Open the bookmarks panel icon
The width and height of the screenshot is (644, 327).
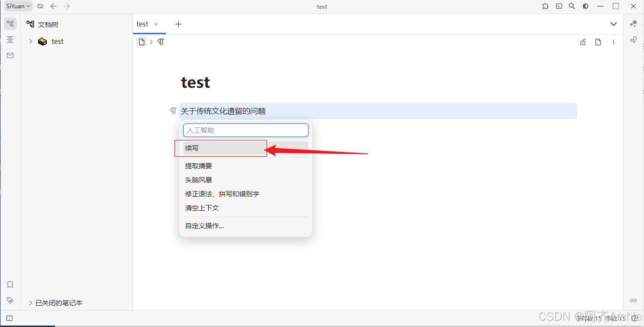coord(10,285)
